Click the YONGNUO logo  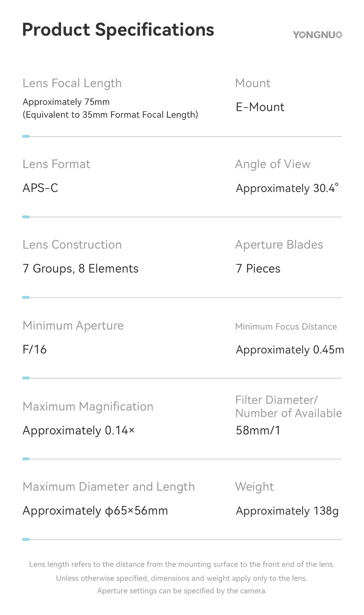(317, 35)
